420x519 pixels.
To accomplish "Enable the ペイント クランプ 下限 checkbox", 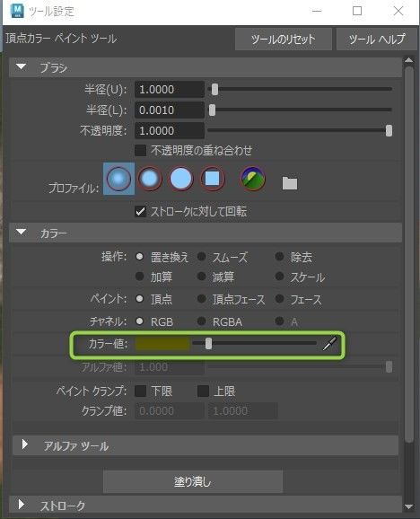I will 141,391.
